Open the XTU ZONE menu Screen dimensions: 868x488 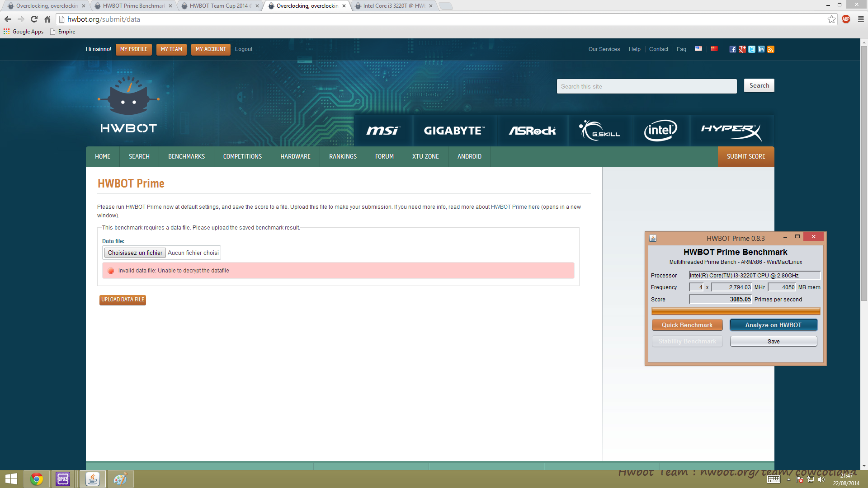pos(425,156)
